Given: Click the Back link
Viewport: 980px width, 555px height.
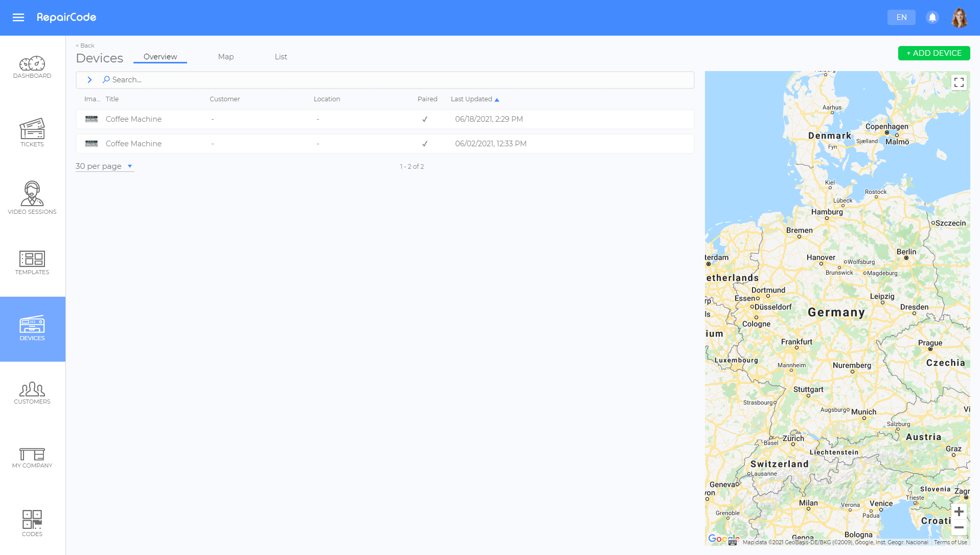Looking at the screenshot, I should click(x=85, y=46).
